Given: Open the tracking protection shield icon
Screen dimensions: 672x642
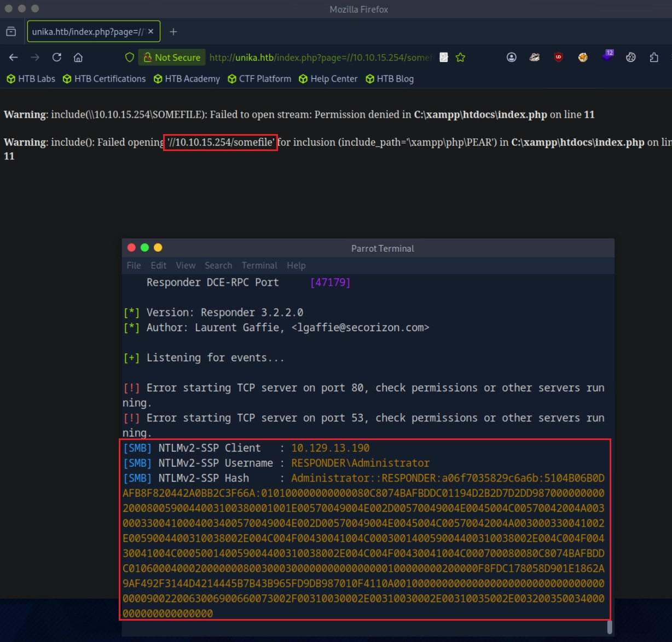Looking at the screenshot, I should coord(130,57).
